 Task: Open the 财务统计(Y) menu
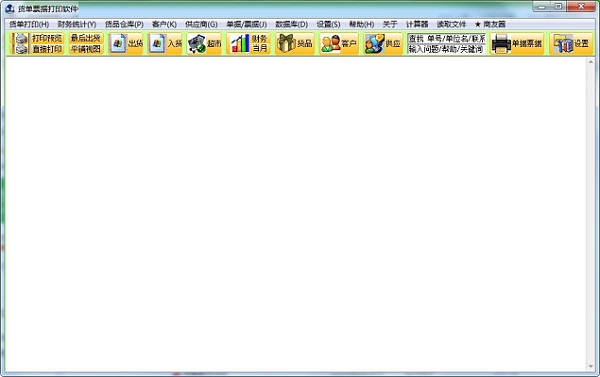(77, 24)
